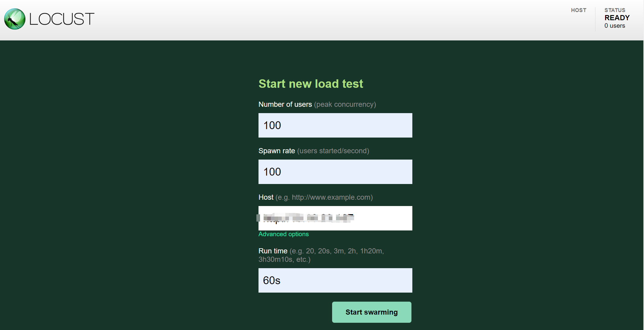The image size is (644, 330).
Task: Click the Spawn rate input field
Action: coord(335,172)
